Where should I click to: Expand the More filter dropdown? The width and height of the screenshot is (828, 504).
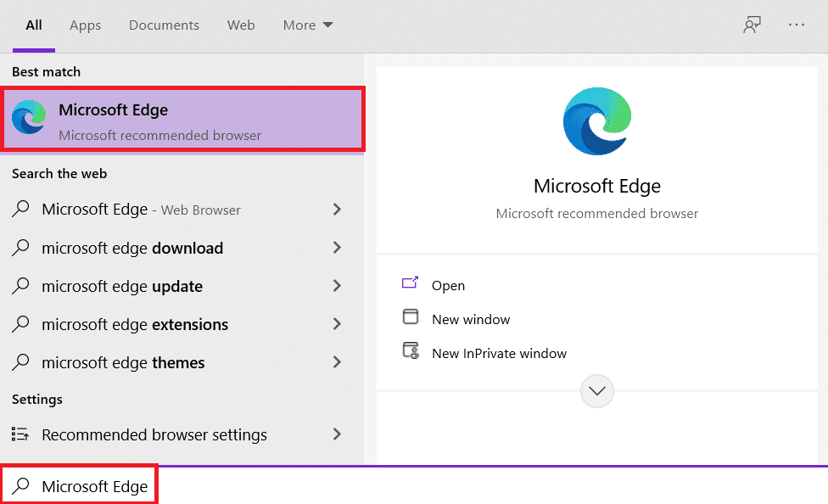tap(307, 25)
